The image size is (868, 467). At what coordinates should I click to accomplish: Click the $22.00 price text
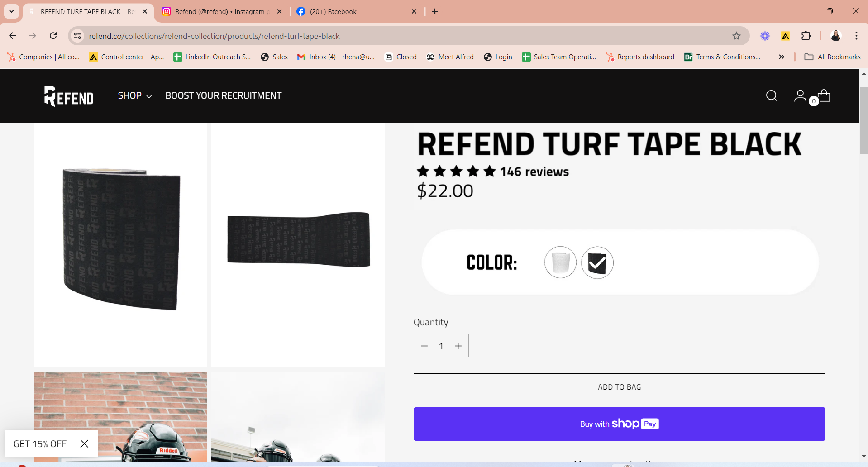click(445, 191)
